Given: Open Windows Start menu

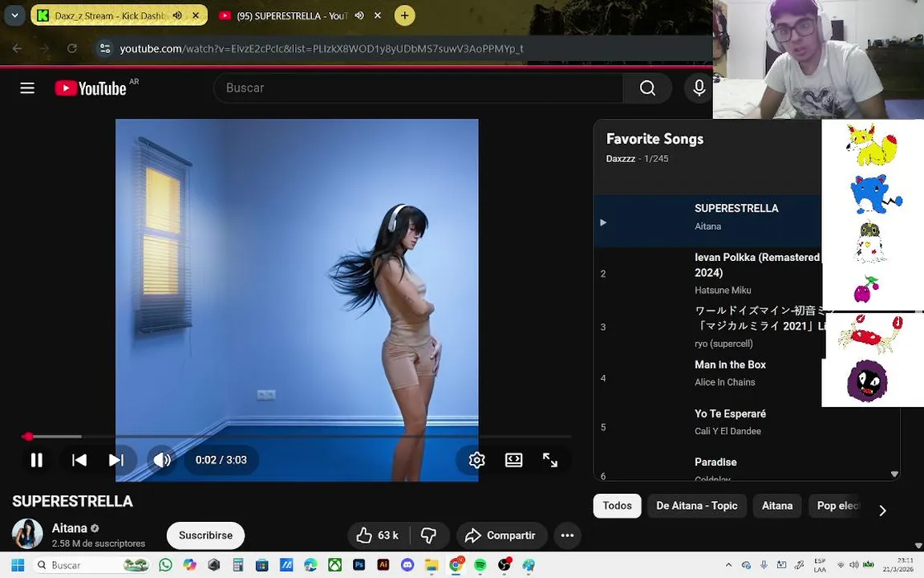Looking at the screenshot, I should pyautogui.click(x=18, y=565).
